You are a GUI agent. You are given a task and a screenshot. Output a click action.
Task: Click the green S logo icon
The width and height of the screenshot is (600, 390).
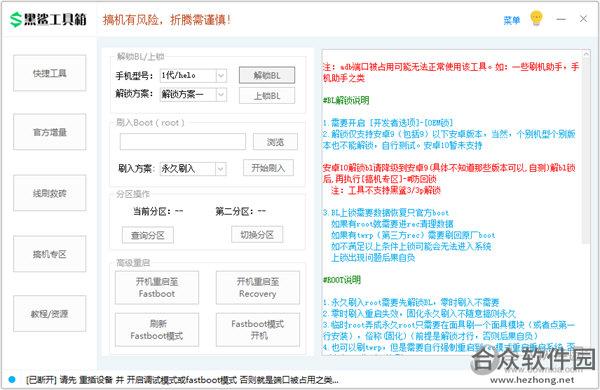tap(16, 20)
